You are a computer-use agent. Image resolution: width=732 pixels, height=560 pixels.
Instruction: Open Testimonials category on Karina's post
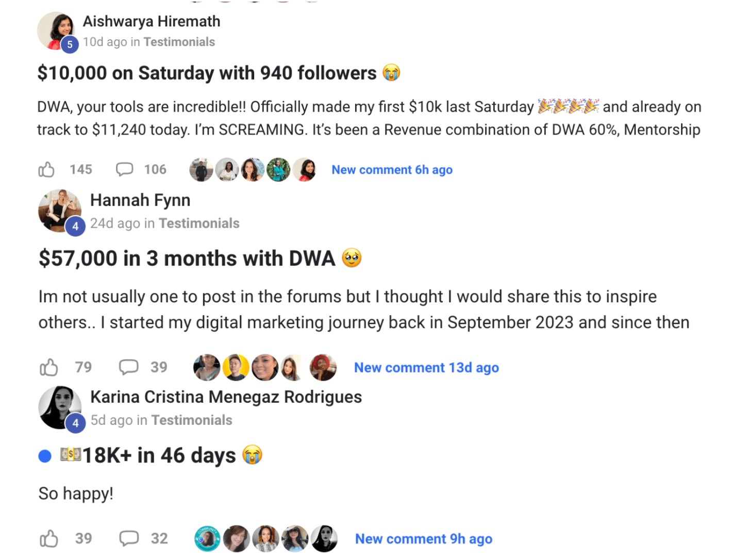[191, 420]
